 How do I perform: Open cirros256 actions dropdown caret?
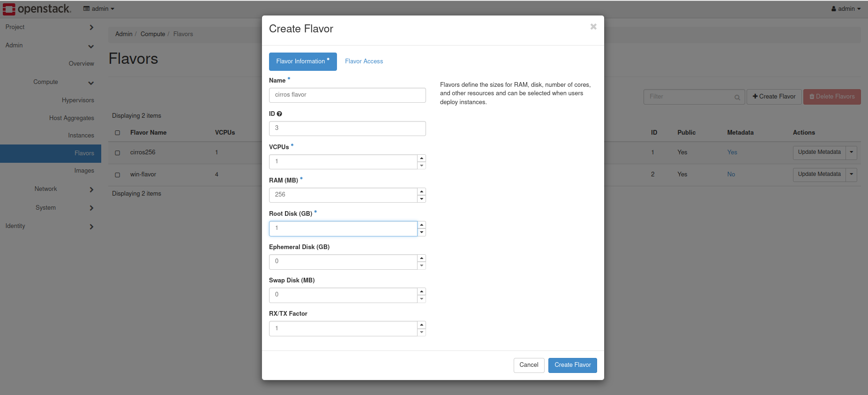pos(852,152)
